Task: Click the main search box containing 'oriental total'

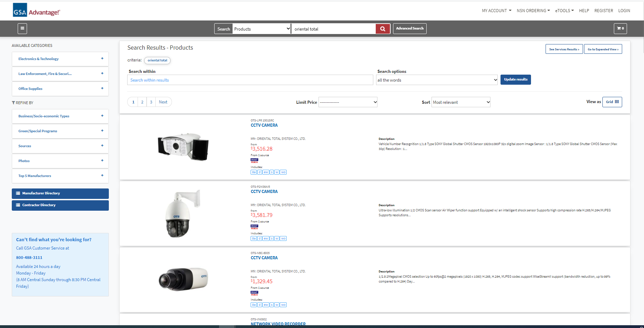Action: coord(333,29)
